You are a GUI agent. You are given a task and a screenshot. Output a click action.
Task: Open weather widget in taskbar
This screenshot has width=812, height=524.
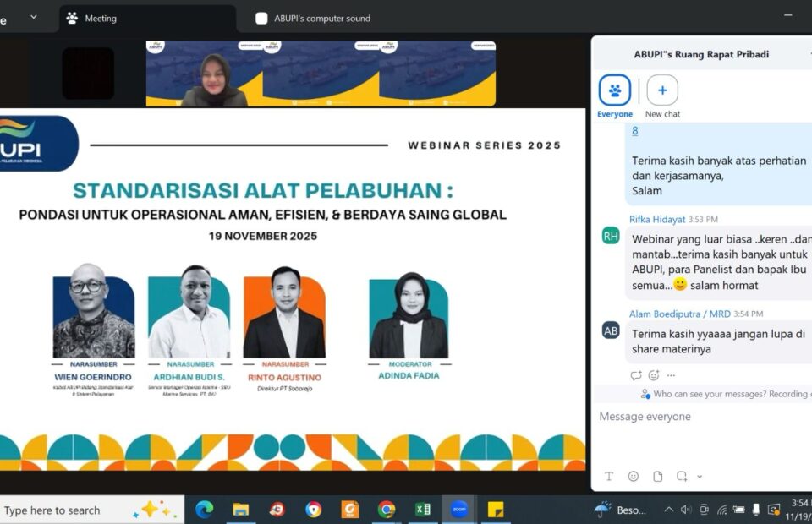[x=620, y=510]
